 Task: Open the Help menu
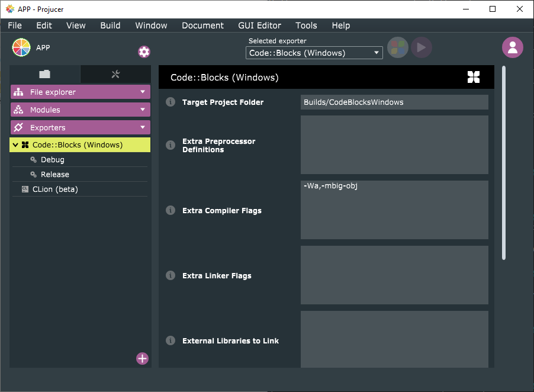(341, 25)
